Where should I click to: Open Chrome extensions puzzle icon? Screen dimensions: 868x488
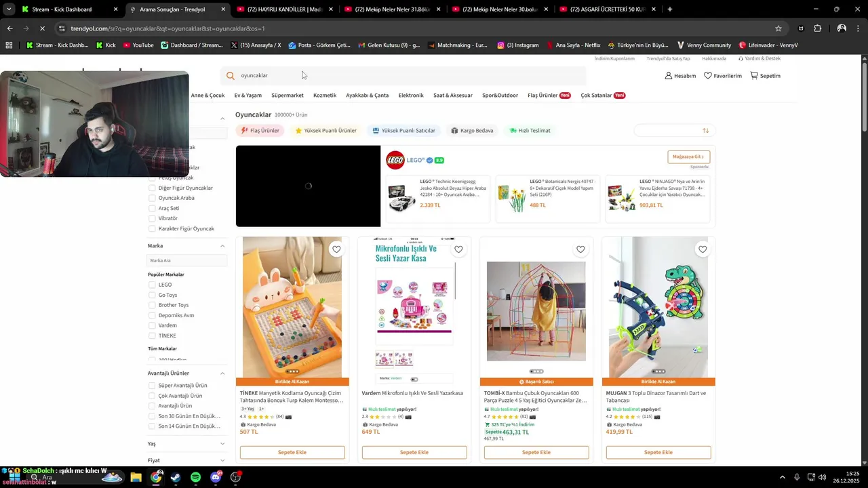pyautogui.click(x=818, y=28)
